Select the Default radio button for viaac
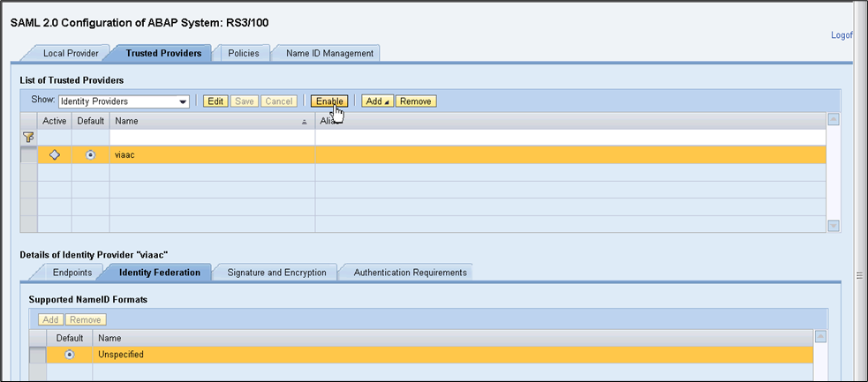The image size is (868, 382). (90, 154)
